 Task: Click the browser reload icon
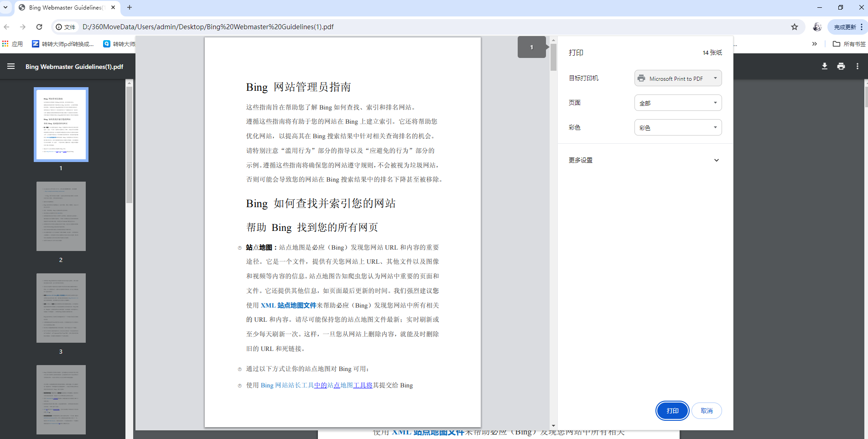tap(39, 26)
